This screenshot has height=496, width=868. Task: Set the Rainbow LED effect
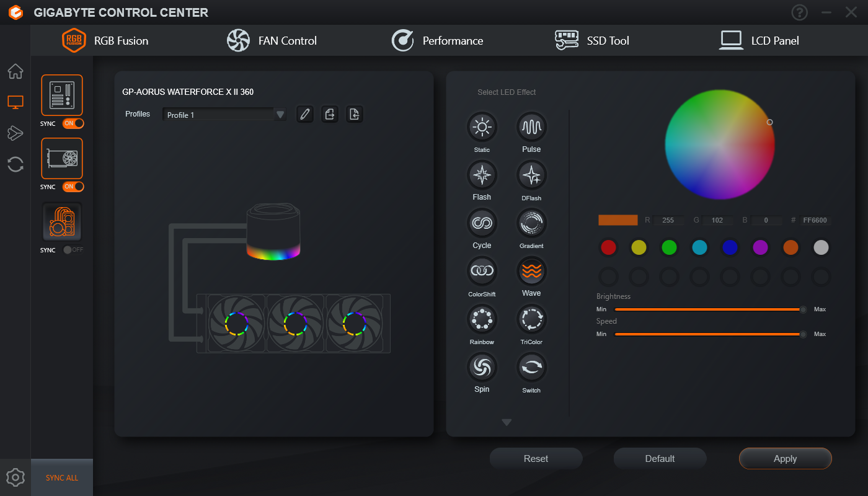point(482,319)
